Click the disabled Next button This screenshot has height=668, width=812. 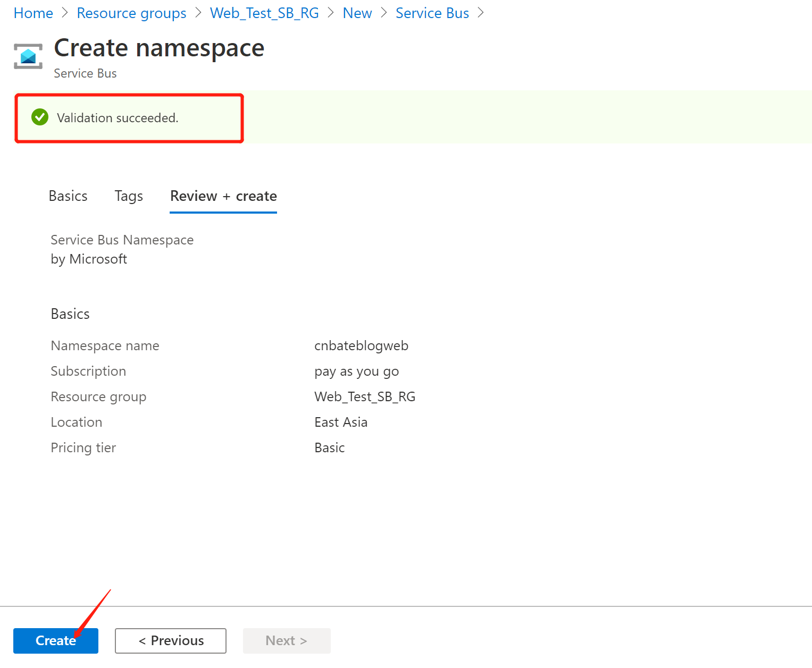pos(287,641)
